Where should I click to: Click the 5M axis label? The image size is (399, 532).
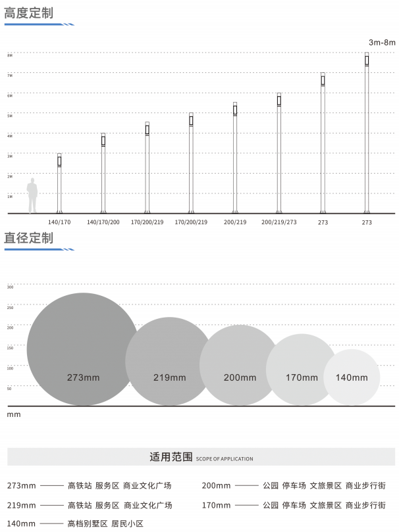[10, 116]
